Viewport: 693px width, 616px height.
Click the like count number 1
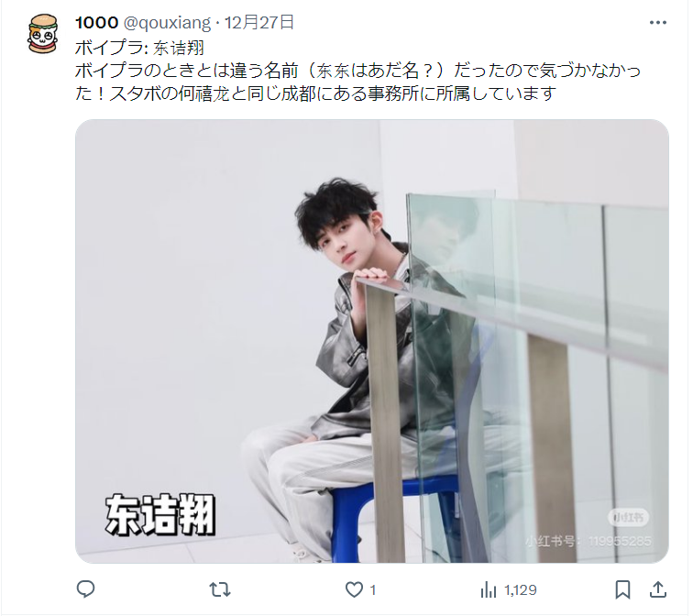[372, 590]
